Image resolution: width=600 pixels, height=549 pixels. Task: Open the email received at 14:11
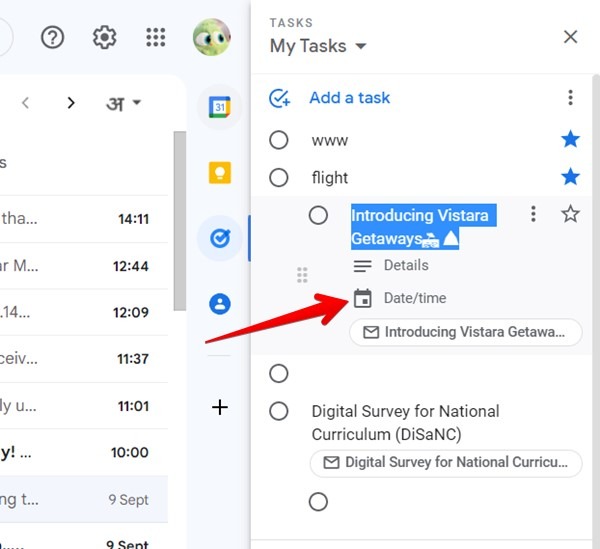click(83, 219)
